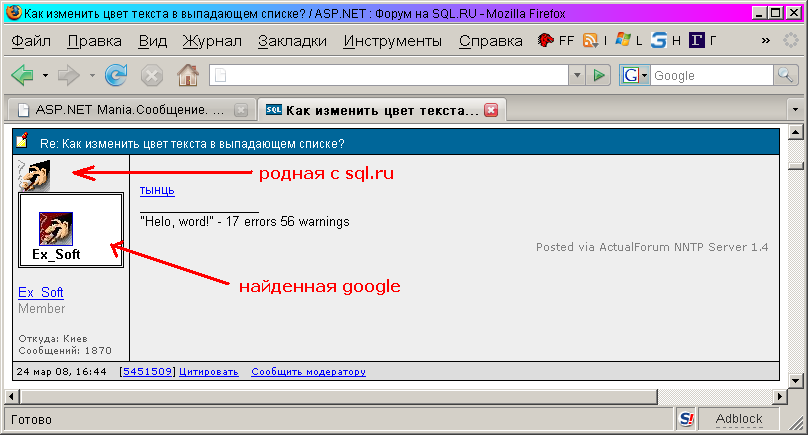Open the FF bookmark in bookmarks toolbar
The width and height of the screenshot is (808, 435).
pyautogui.click(x=556, y=41)
